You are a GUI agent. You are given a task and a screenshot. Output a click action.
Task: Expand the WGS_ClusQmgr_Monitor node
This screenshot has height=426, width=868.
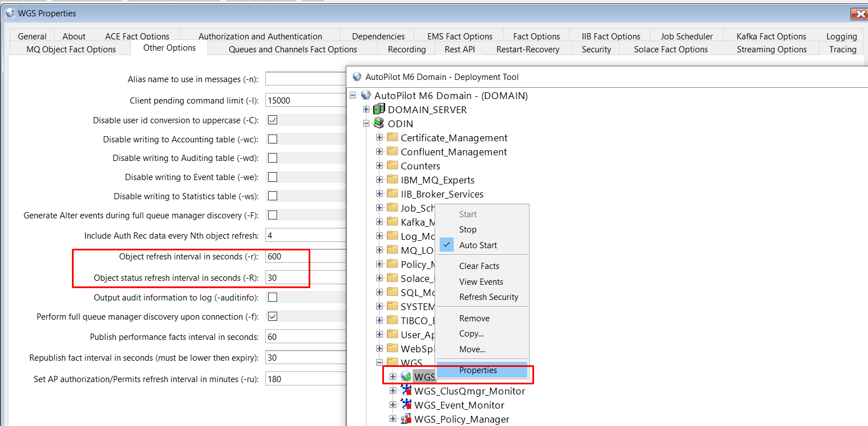pyautogui.click(x=393, y=391)
